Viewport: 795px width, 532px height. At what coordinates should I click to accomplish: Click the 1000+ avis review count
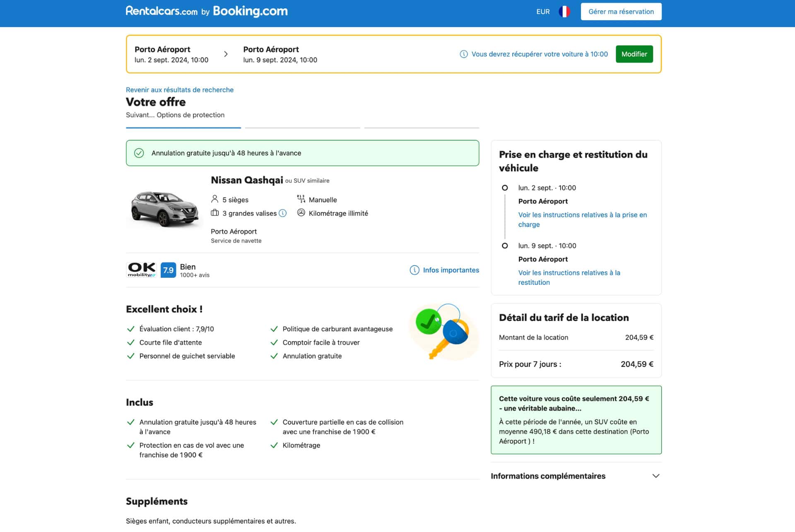coord(195,275)
